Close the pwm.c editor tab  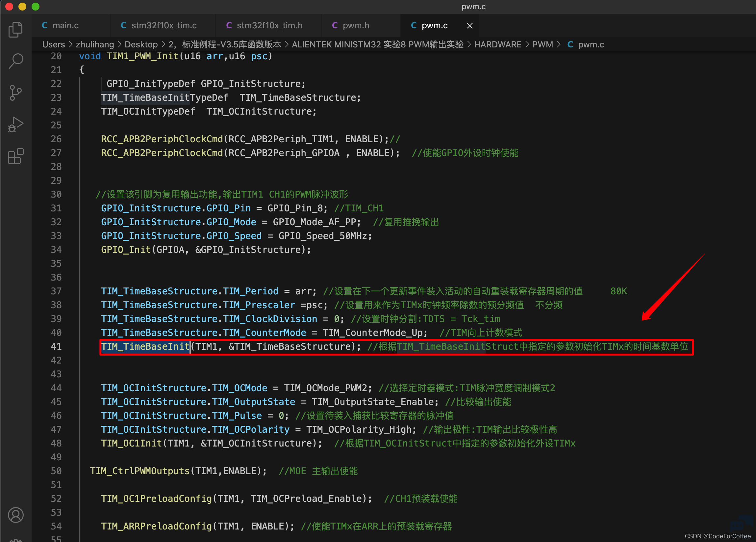tap(470, 26)
